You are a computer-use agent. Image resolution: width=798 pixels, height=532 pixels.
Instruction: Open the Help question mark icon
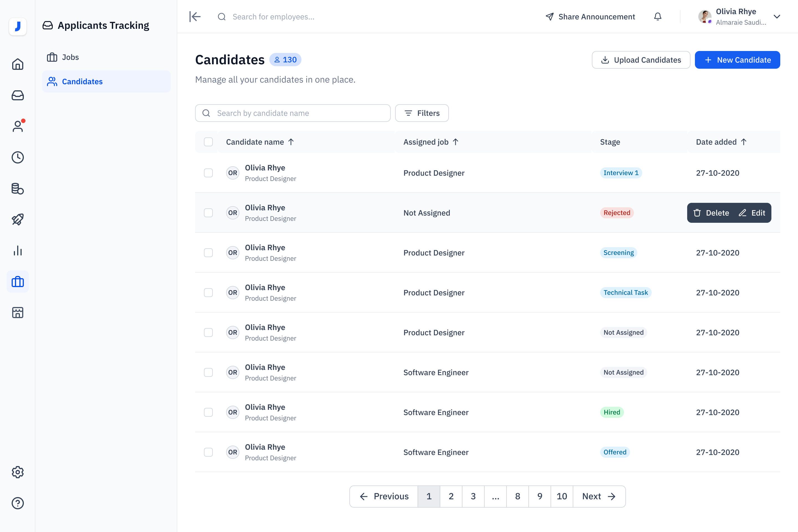tap(18, 503)
